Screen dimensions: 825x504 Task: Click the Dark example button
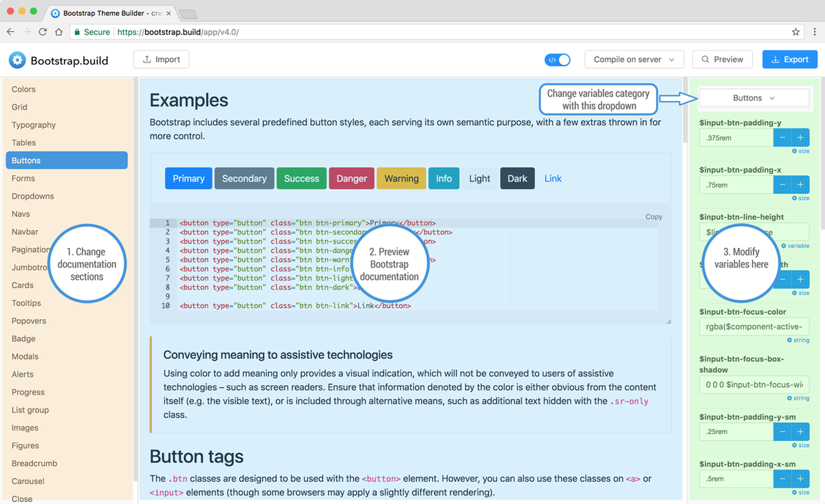(x=518, y=178)
